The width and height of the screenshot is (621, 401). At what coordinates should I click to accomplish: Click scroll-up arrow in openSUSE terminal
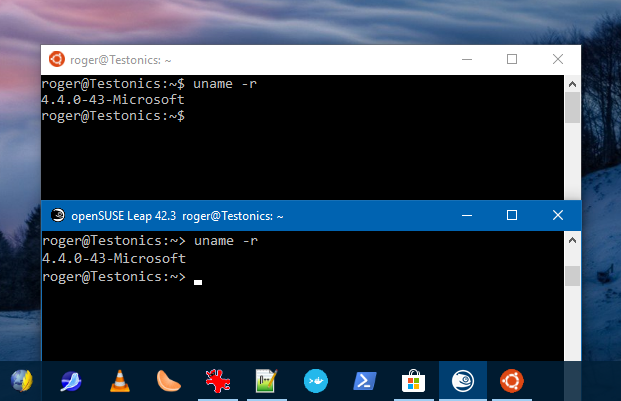(572, 240)
